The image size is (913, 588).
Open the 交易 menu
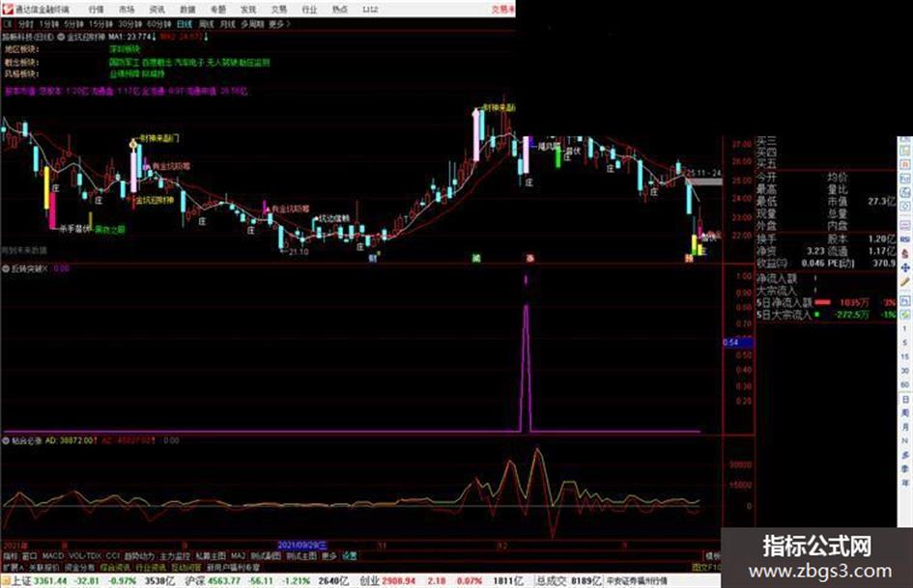click(x=278, y=10)
